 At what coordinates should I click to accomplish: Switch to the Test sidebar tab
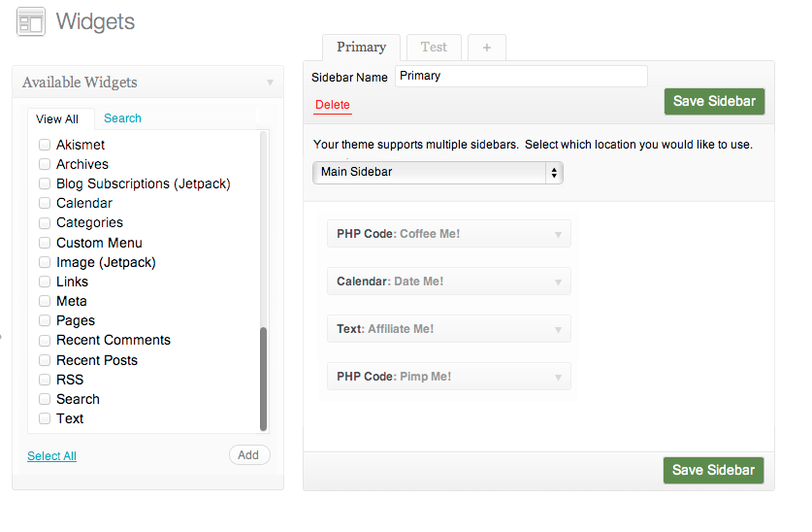tap(434, 48)
